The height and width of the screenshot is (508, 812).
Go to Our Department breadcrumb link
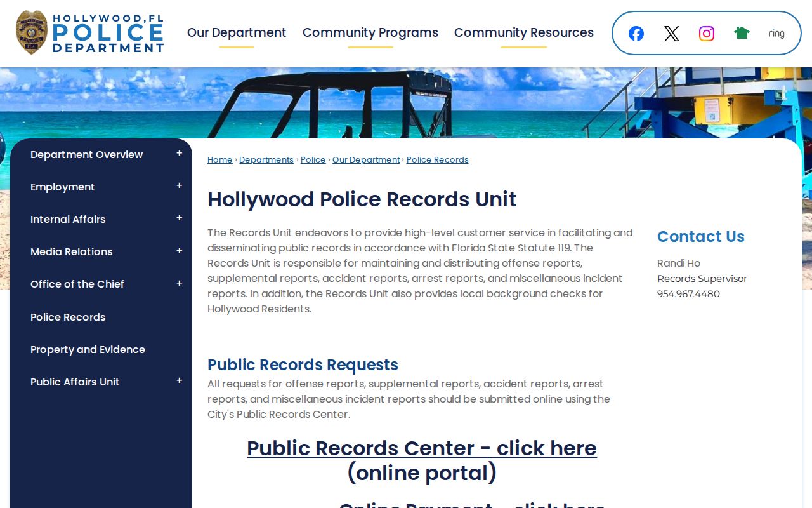(366, 160)
